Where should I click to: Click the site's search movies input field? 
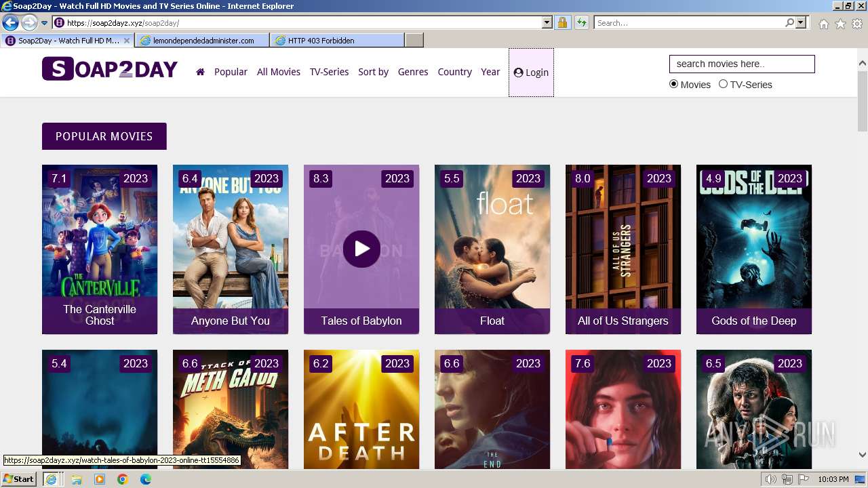point(742,64)
